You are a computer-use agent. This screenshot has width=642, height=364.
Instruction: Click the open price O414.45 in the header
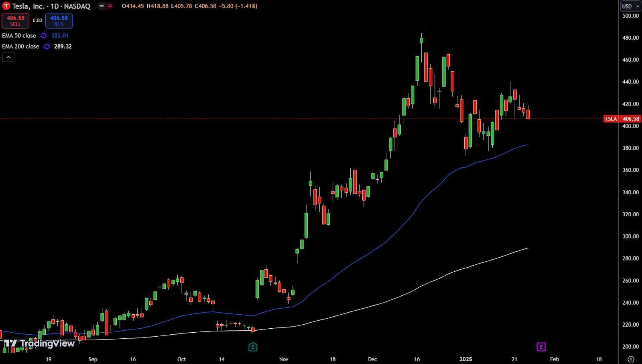133,6
